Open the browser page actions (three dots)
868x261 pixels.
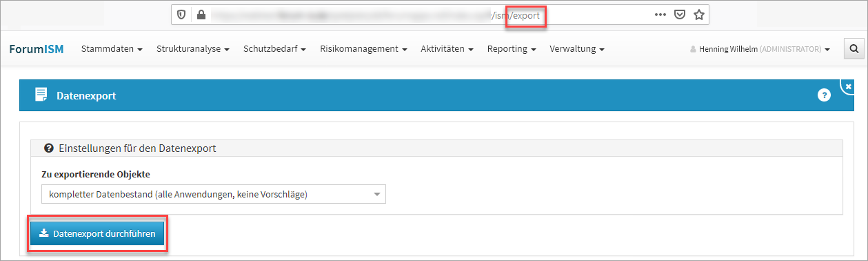[660, 14]
